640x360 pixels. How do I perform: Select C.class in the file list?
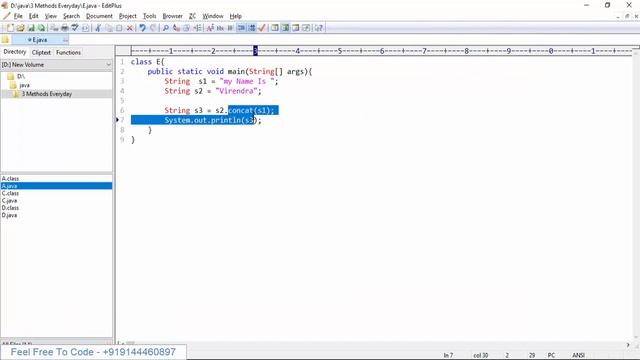click(x=10, y=193)
